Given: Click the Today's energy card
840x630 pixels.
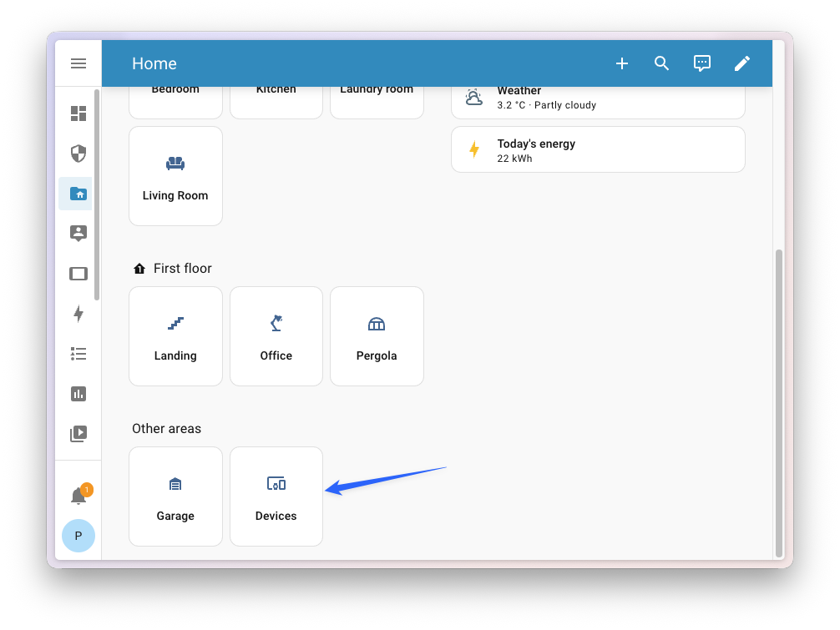Looking at the screenshot, I should (598, 149).
